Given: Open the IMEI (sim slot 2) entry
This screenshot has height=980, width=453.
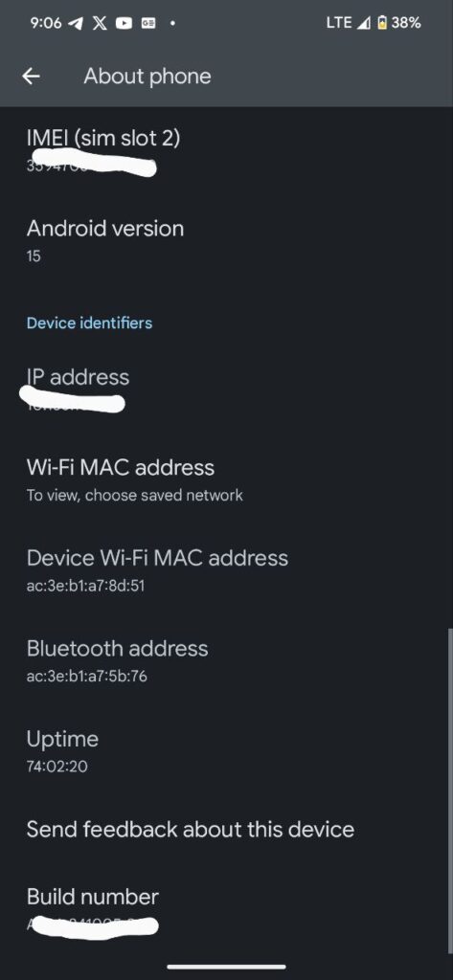Looking at the screenshot, I should pyautogui.click(x=226, y=150).
